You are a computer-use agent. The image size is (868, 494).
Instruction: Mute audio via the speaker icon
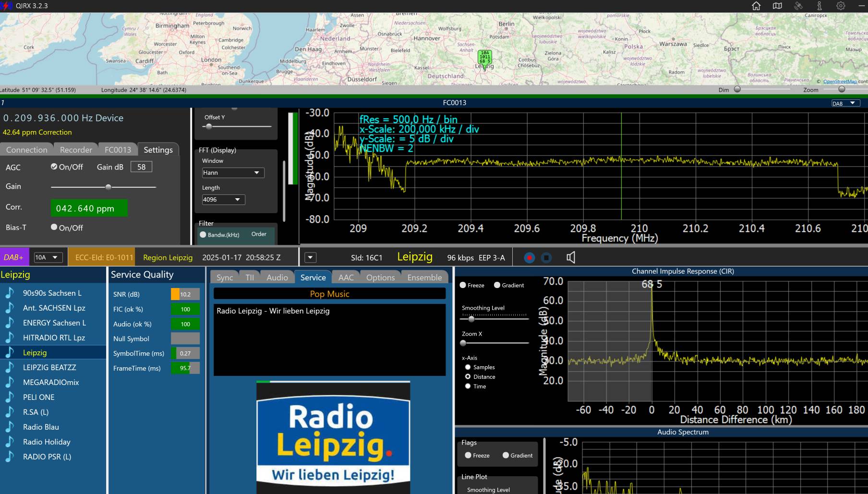coord(570,258)
